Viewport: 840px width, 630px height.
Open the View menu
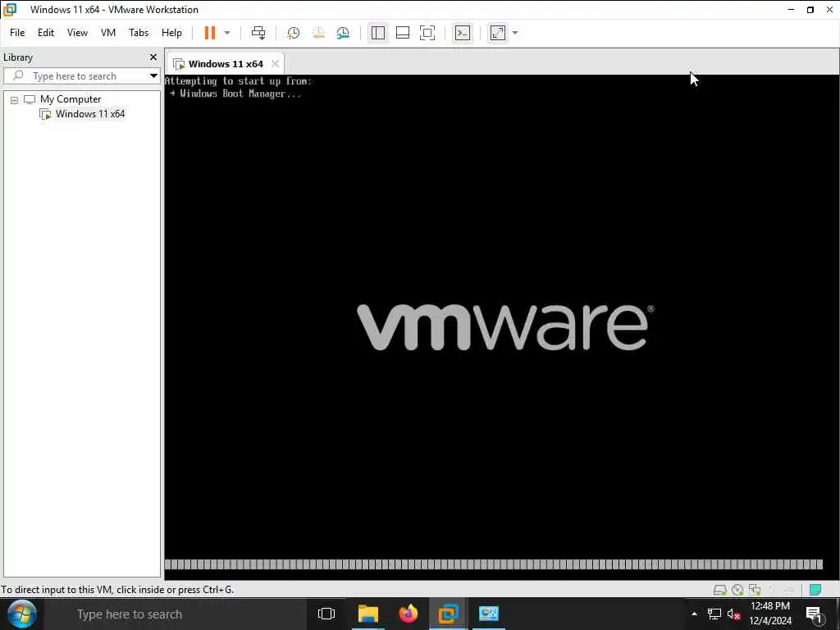tap(77, 33)
